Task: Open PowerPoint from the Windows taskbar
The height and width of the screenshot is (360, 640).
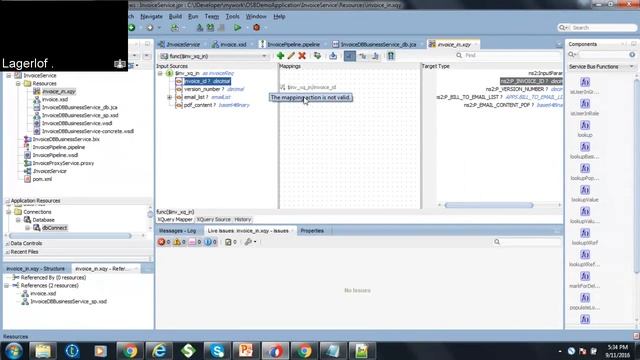Action: [x=246, y=351]
